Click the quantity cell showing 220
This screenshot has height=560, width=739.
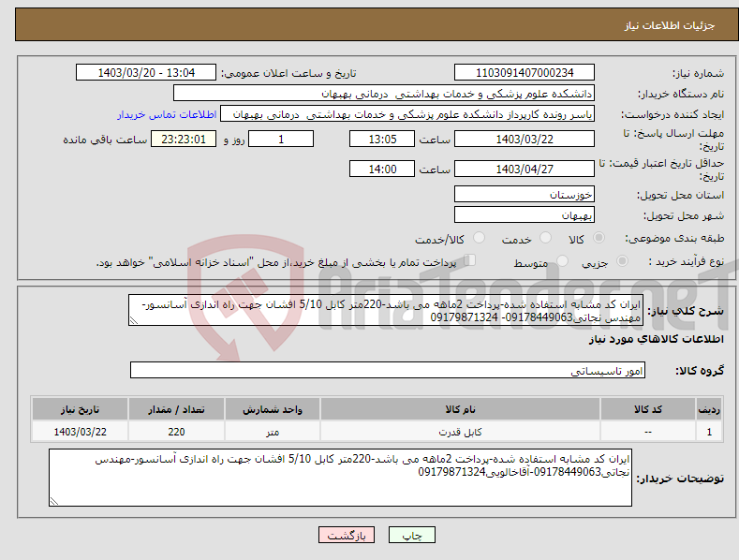pos(176,432)
